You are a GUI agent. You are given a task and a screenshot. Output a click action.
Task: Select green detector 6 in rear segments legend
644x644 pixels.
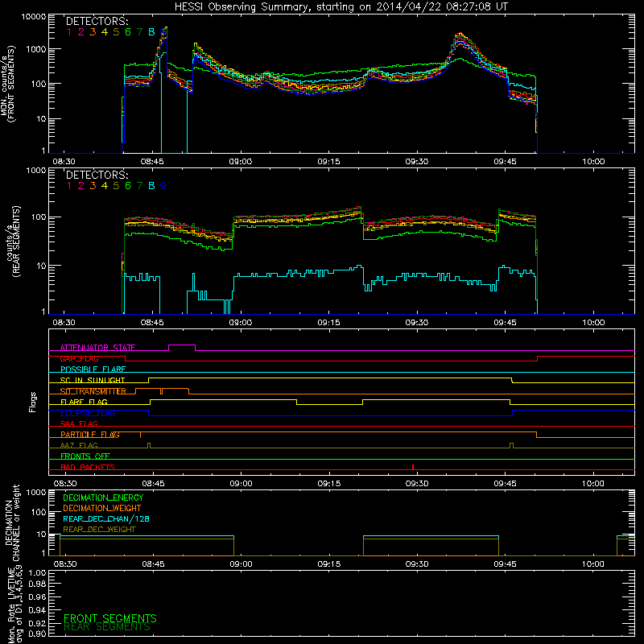128,186
